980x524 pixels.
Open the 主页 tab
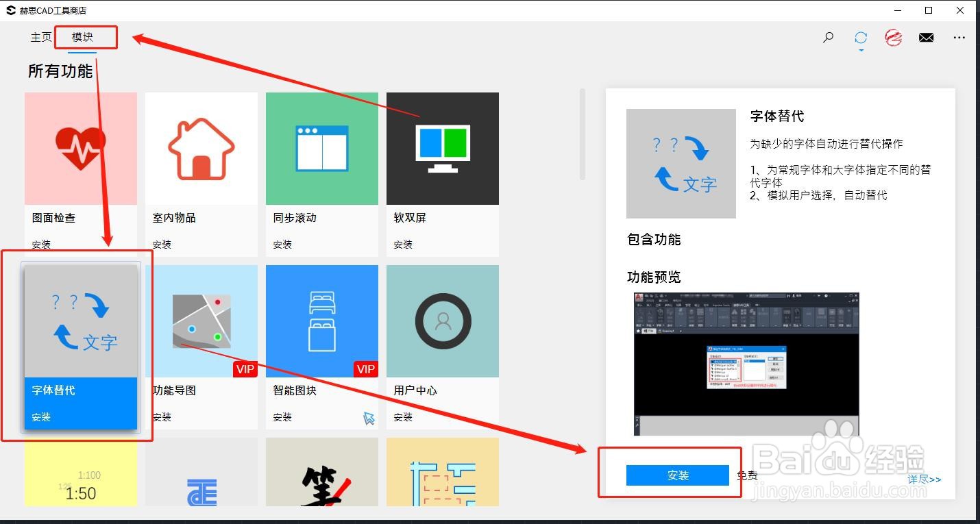click(x=41, y=37)
